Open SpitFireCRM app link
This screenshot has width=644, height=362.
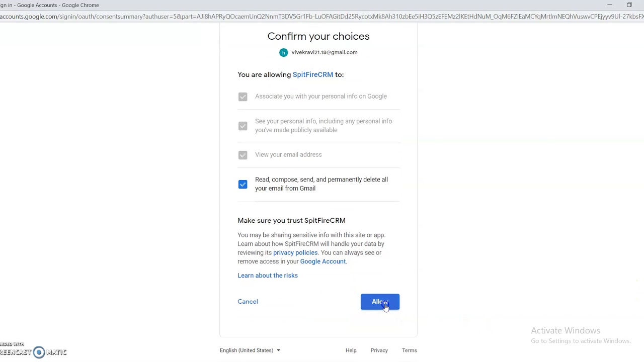click(x=313, y=74)
